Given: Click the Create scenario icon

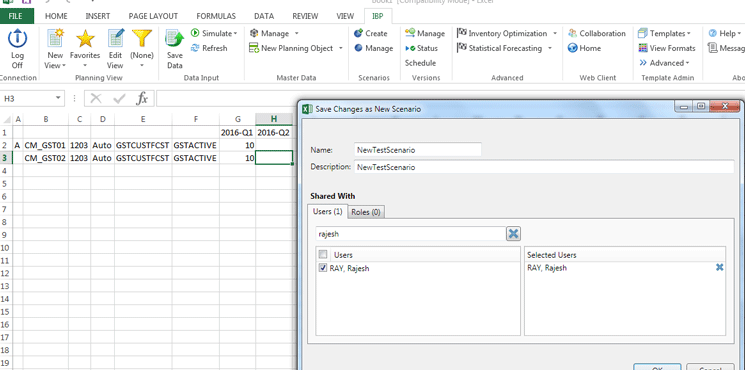Looking at the screenshot, I should pyautogui.click(x=359, y=33).
